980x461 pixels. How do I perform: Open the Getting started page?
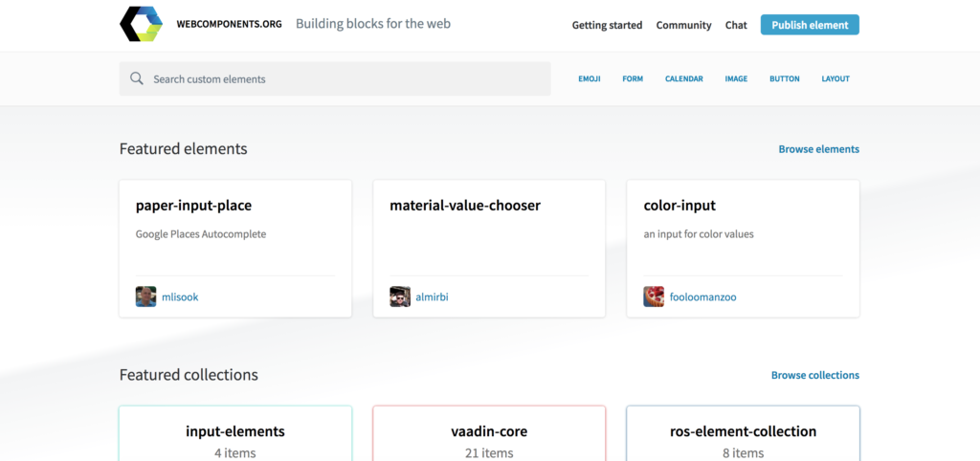pos(607,25)
